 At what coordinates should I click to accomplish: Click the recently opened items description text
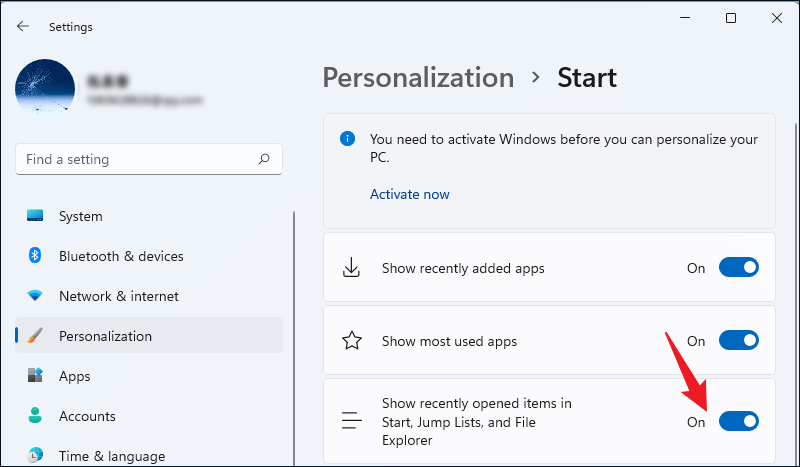(x=477, y=422)
